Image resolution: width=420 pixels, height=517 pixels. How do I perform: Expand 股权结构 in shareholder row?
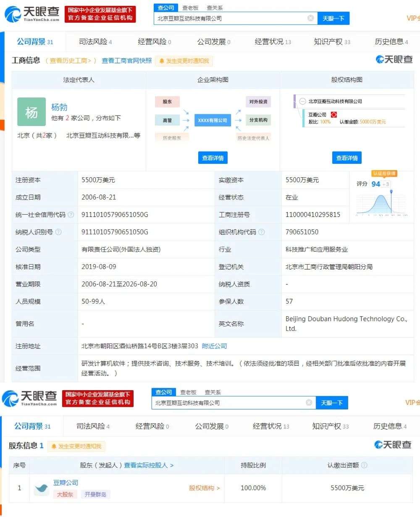205,488
